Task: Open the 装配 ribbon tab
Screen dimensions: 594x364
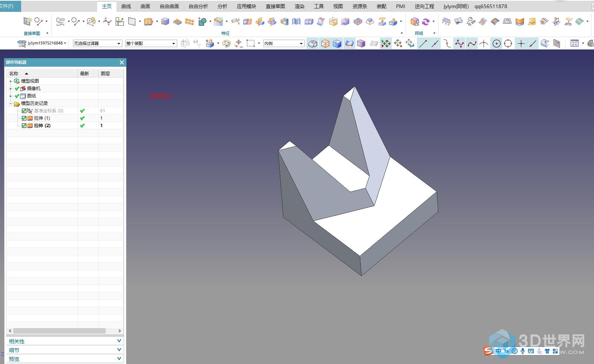Action: [x=381, y=6]
